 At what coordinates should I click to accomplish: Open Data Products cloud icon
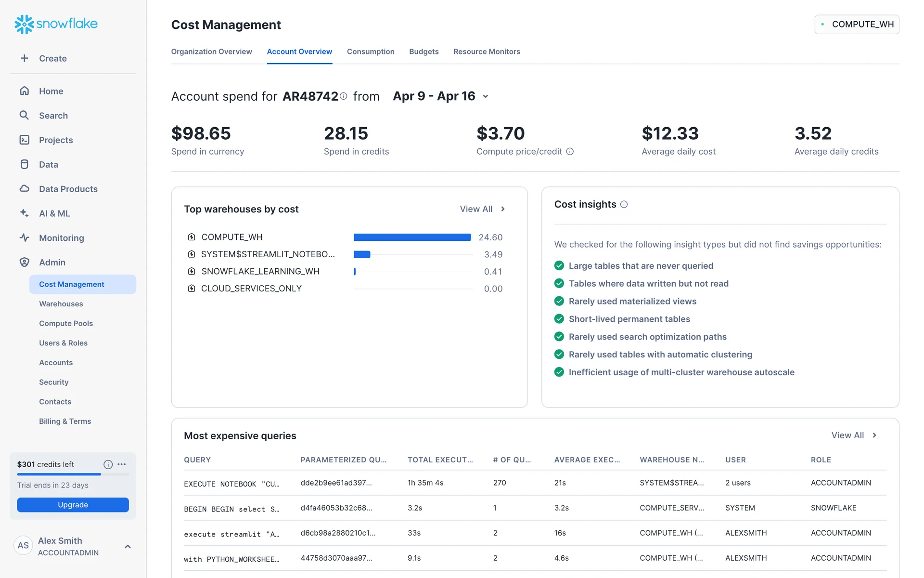pos(25,189)
